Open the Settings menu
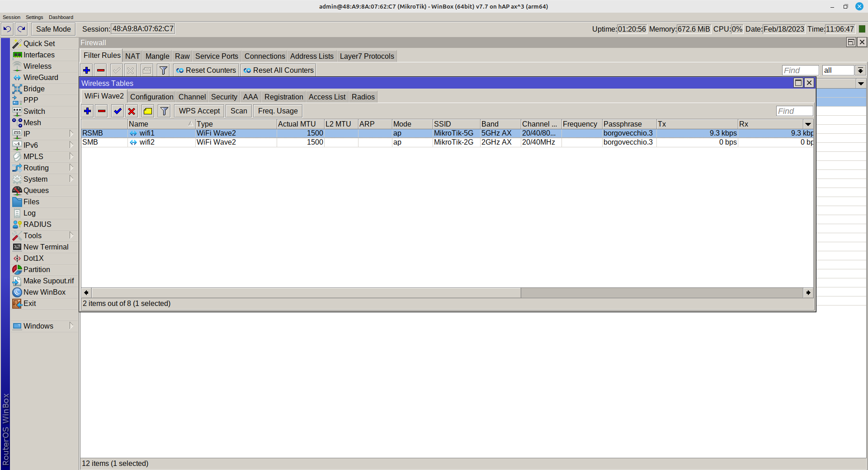This screenshot has width=868, height=470. [x=34, y=17]
